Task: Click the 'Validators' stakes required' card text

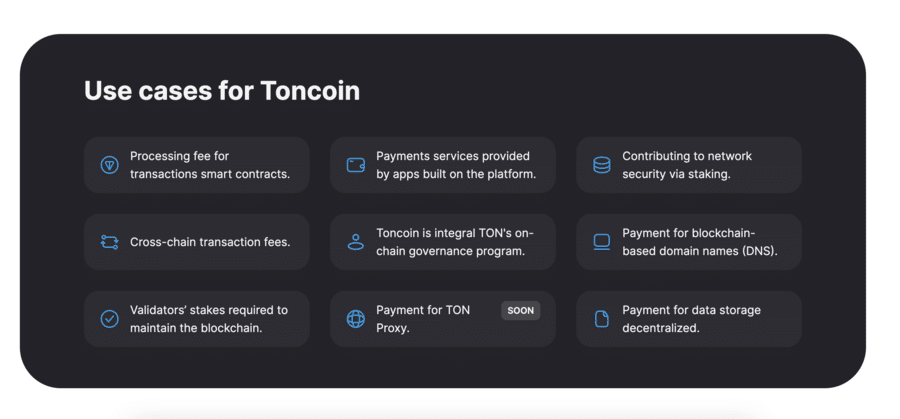Action: tap(208, 319)
